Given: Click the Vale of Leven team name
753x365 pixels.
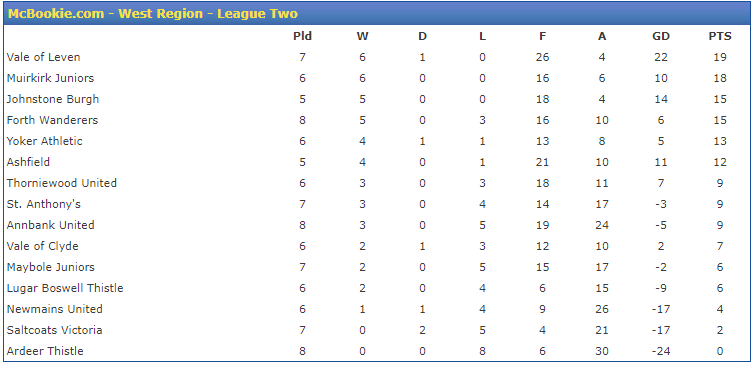Looking at the screenshot, I should (43, 57).
